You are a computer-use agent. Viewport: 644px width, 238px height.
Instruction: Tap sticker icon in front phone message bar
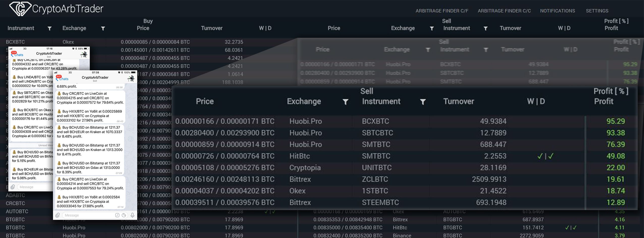[124, 215]
